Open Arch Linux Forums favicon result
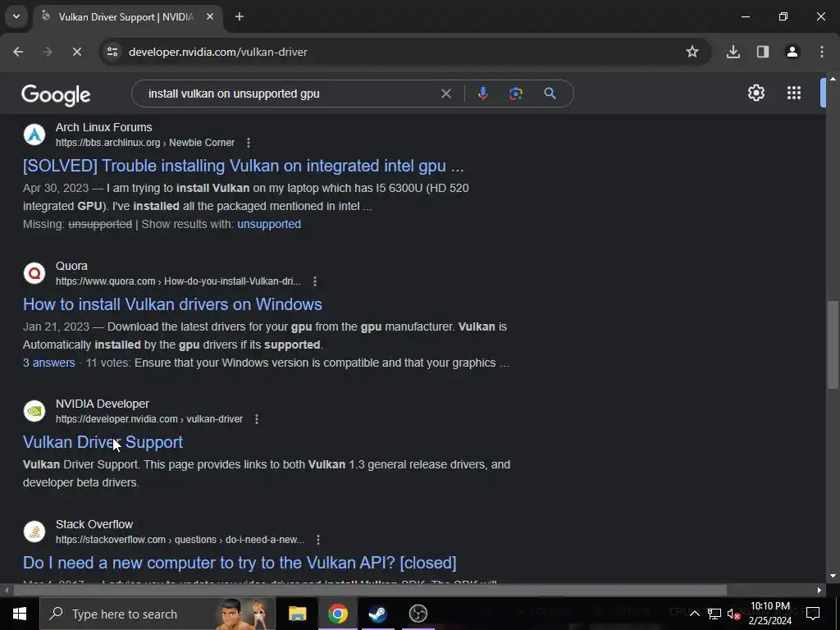Image resolution: width=840 pixels, height=630 pixels. pyautogui.click(x=34, y=135)
